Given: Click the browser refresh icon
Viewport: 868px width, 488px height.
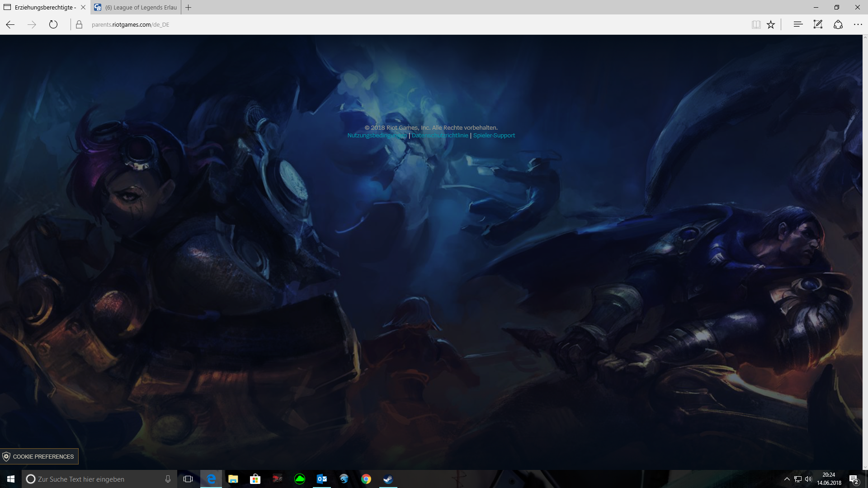Looking at the screenshot, I should pos(53,24).
